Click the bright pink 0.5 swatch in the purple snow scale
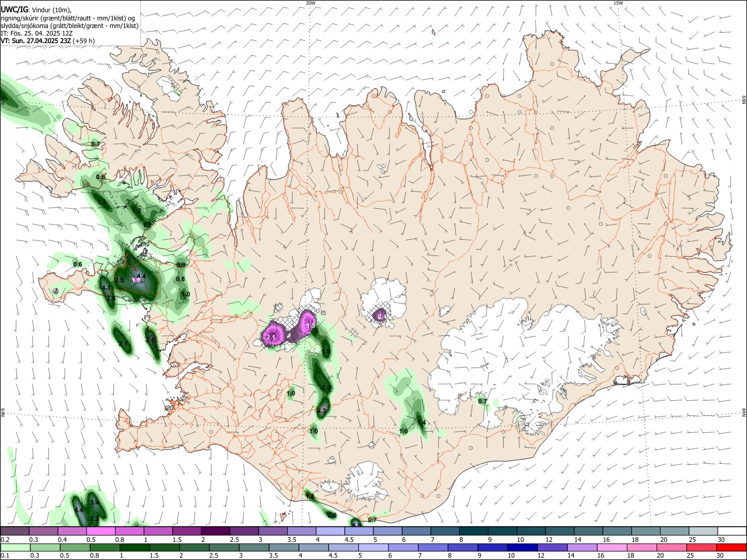The height and width of the screenshot is (560, 747). 100,531
